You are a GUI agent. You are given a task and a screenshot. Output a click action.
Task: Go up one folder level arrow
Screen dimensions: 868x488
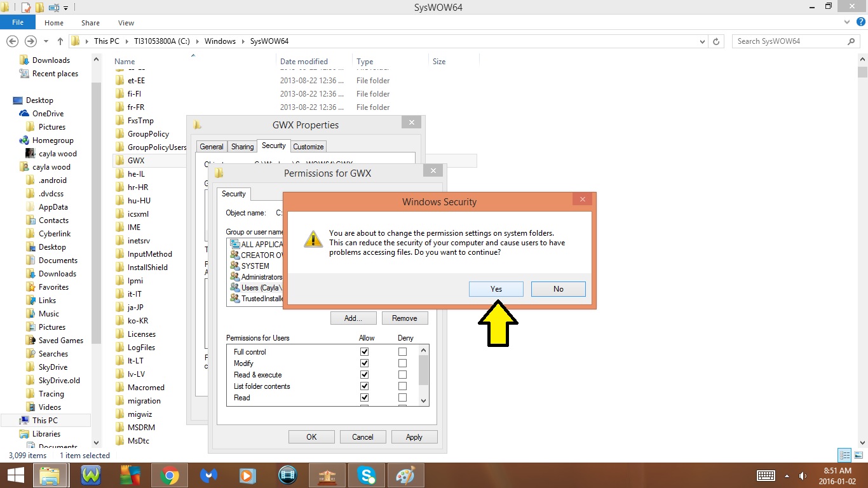[60, 41]
